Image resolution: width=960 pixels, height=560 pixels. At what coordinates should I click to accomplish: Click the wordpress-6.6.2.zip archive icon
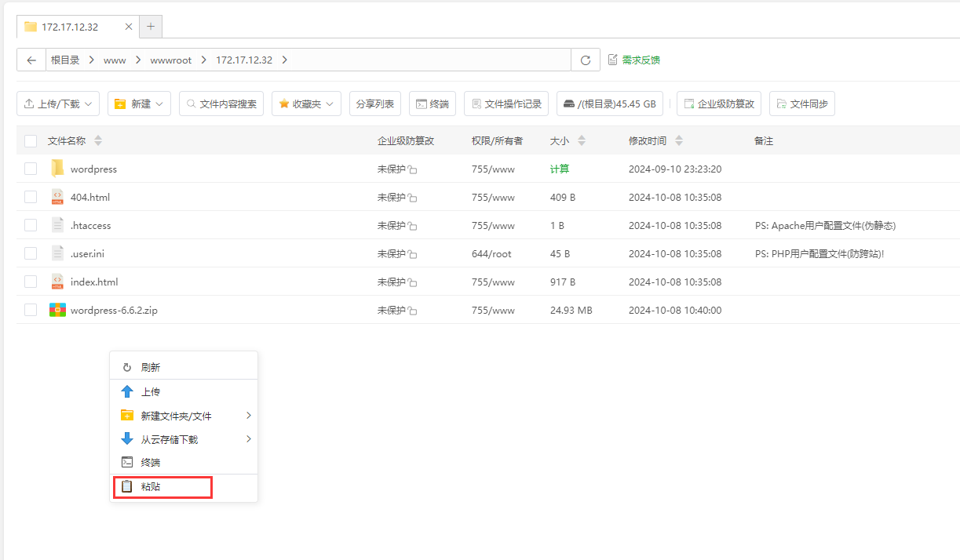coord(57,310)
